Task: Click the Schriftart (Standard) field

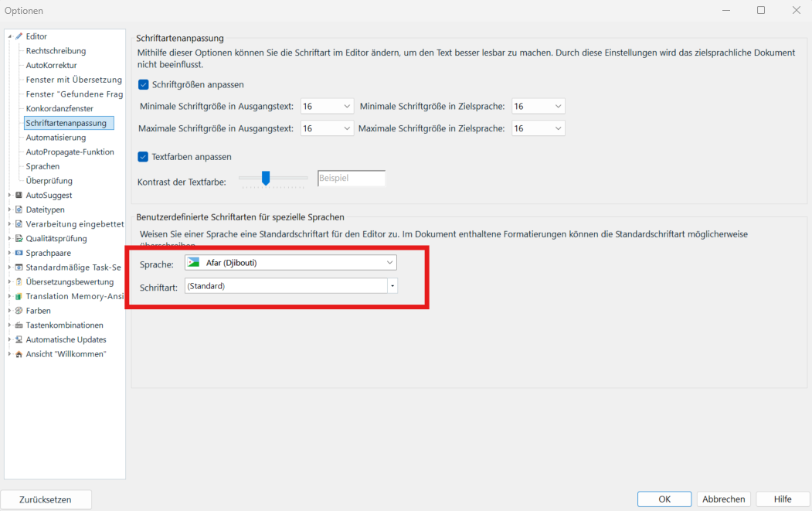Action: coord(287,286)
